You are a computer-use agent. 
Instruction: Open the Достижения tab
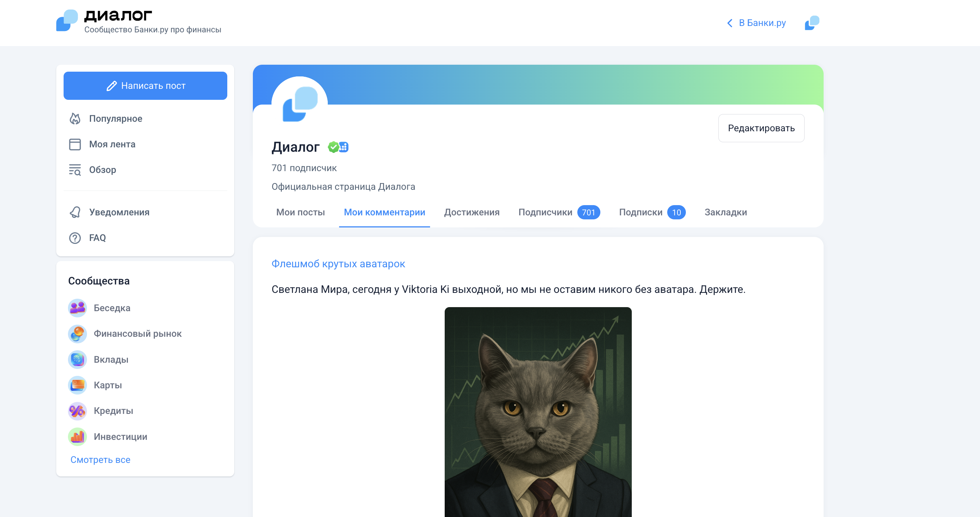[x=472, y=212]
